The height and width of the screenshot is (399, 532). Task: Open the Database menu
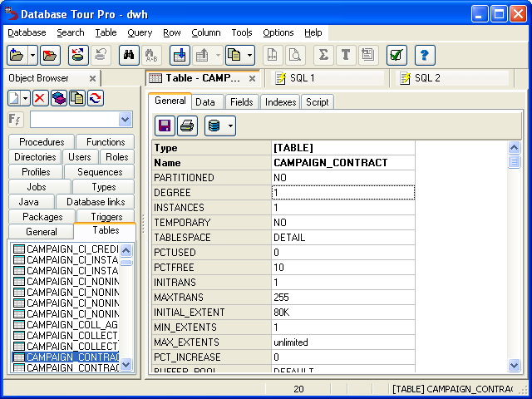coord(27,32)
